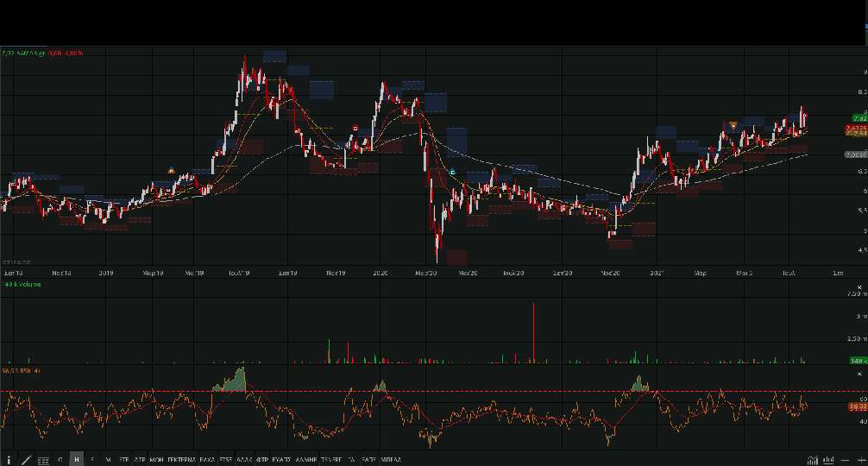
Task: Open the data table grid icon
Action: click(x=43, y=460)
